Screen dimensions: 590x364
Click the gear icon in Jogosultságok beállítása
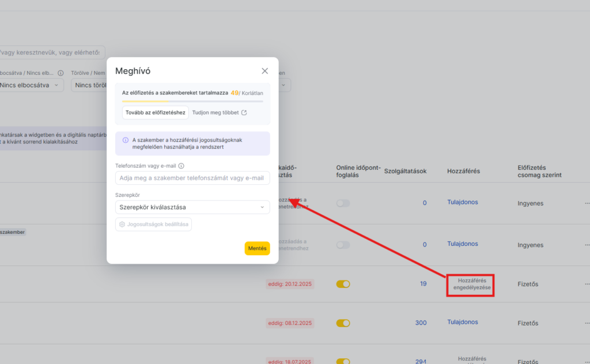pyautogui.click(x=122, y=224)
